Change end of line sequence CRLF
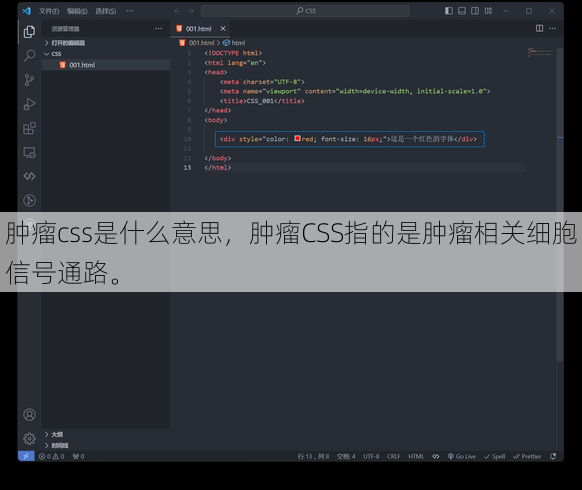 click(x=393, y=456)
